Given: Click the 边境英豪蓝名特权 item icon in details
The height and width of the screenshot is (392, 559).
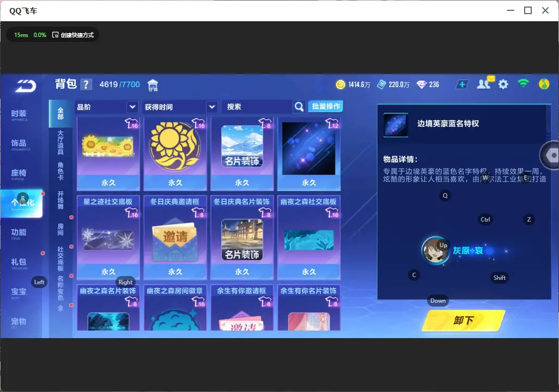Looking at the screenshot, I should click(396, 125).
